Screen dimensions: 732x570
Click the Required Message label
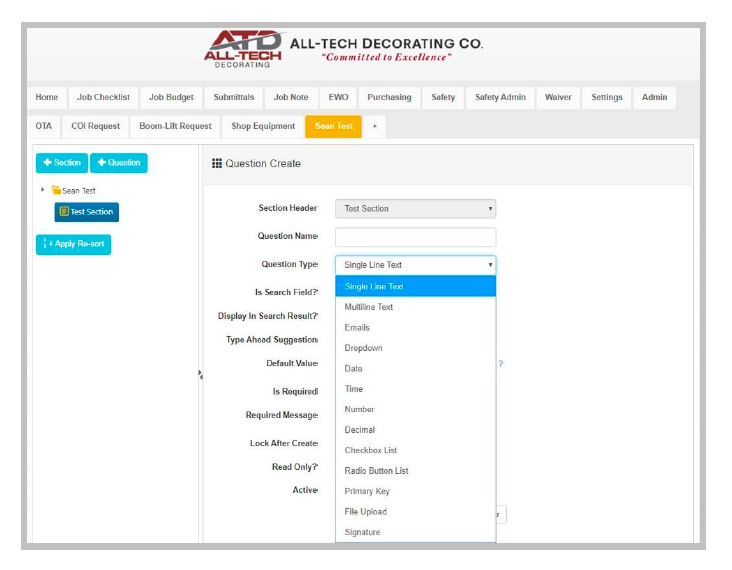pyautogui.click(x=282, y=415)
